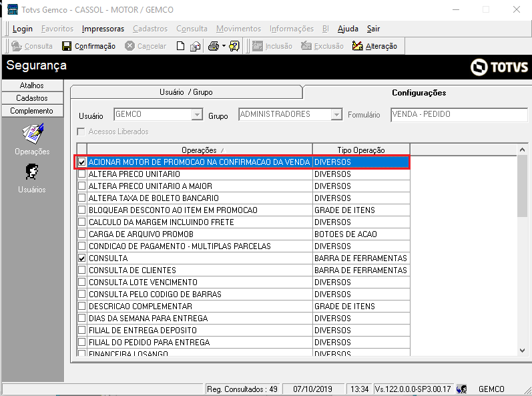Check ALTERA PRECO UNITARIO checkbox

pyautogui.click(x=81, y=174)
